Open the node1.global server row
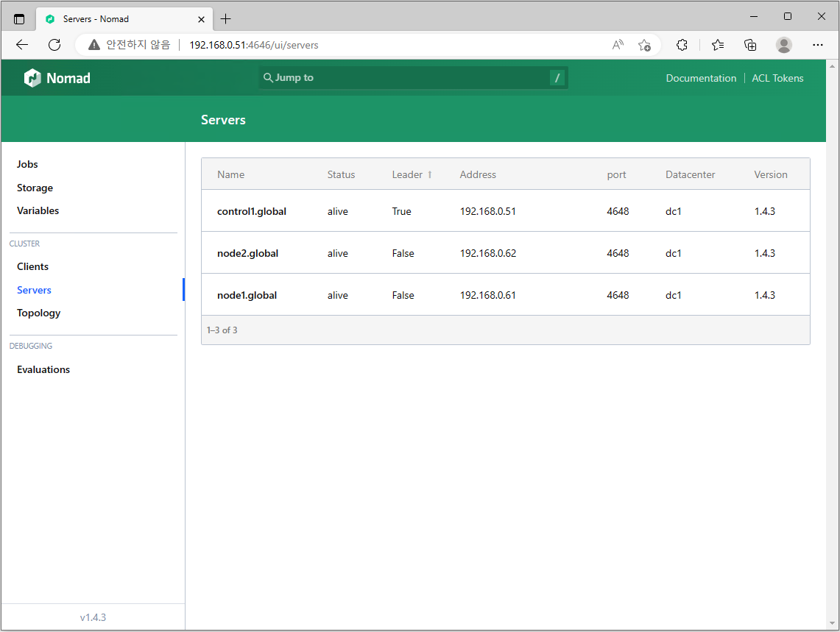The height and width of the screenshot is (632, 840). (505, 294)
